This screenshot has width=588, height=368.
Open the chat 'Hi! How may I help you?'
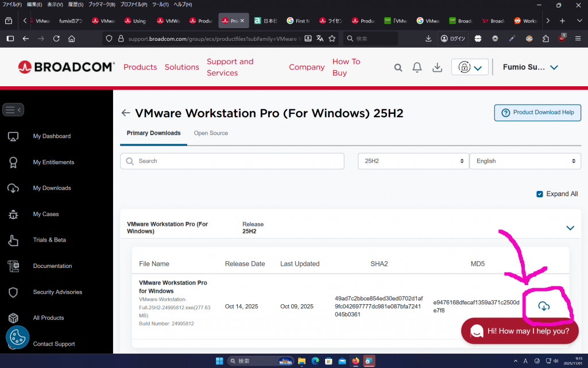520,331
